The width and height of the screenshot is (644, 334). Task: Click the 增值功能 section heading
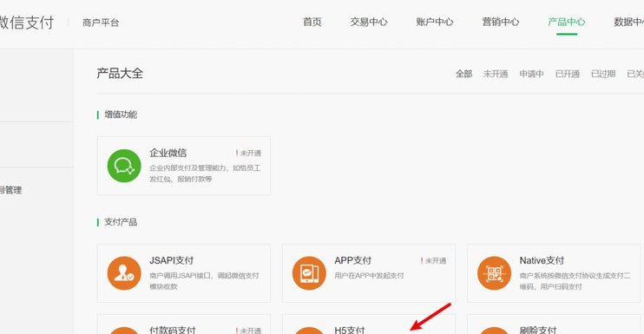[121, 115]
